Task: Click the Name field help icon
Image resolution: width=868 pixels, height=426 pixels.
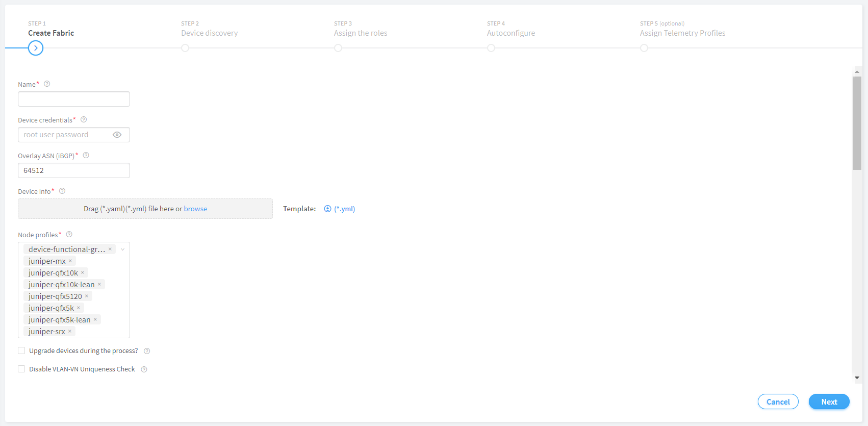Action: tap(47, 84)
